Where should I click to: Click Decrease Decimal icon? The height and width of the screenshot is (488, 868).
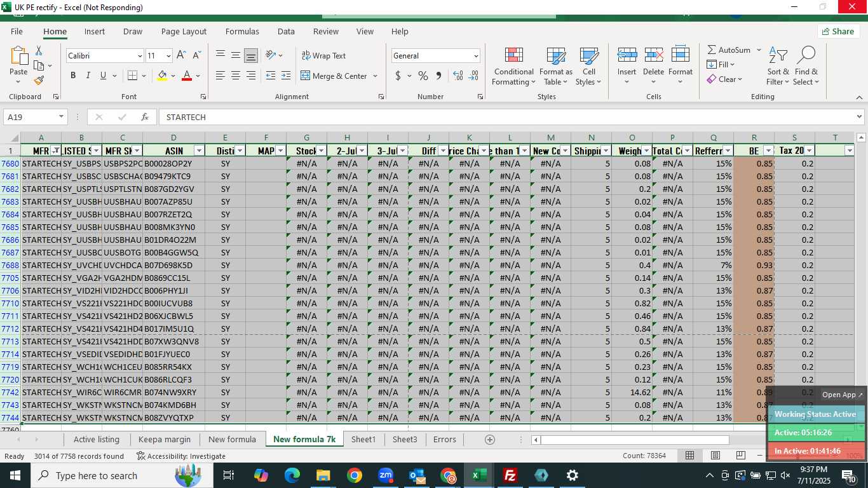click(x=473, y=76)
